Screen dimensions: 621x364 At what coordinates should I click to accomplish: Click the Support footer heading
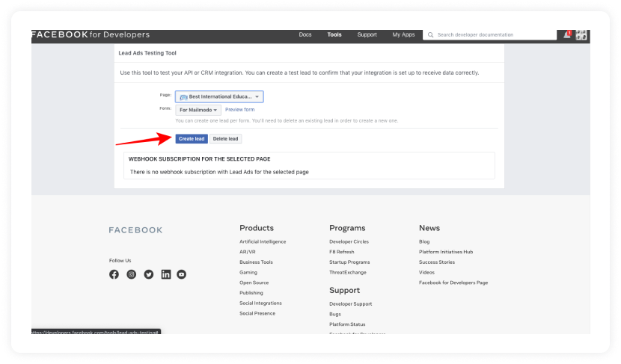pos(345,291)
